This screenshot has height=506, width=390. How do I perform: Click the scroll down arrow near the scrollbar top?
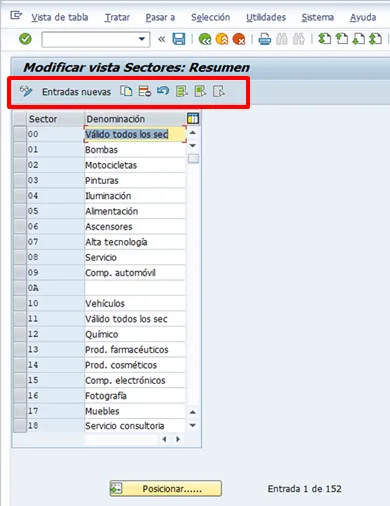click(x=193, y=145)
